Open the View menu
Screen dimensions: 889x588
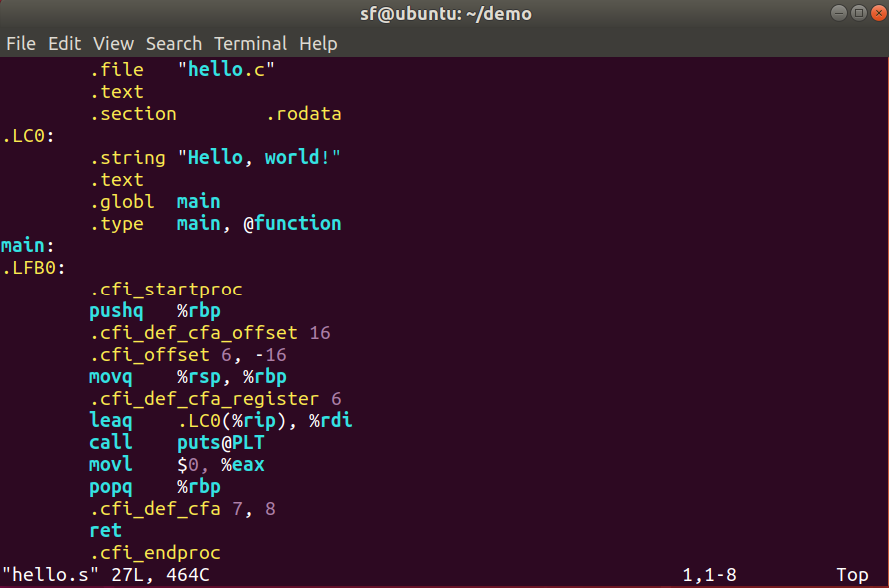114,44
